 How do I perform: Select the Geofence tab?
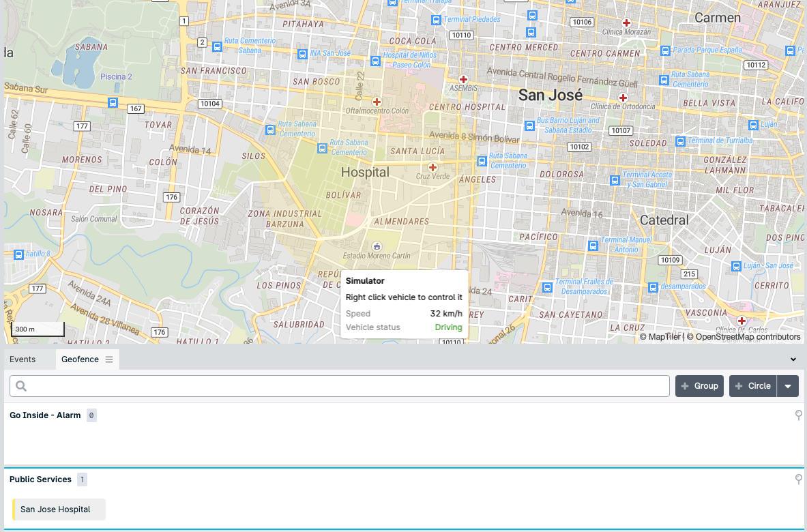tap(80, 359)
